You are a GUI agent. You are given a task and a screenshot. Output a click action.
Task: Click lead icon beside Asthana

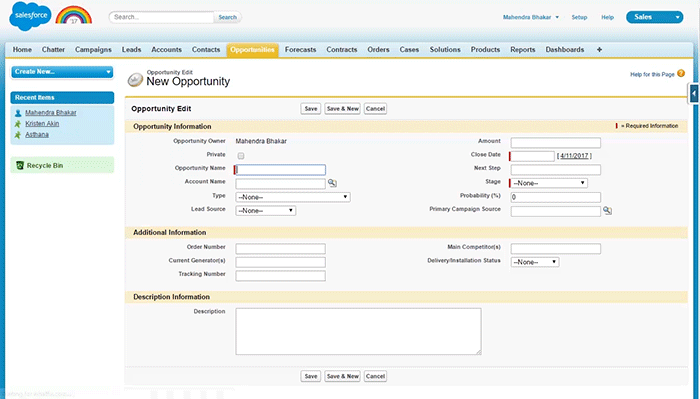click(x=18, y=135)
